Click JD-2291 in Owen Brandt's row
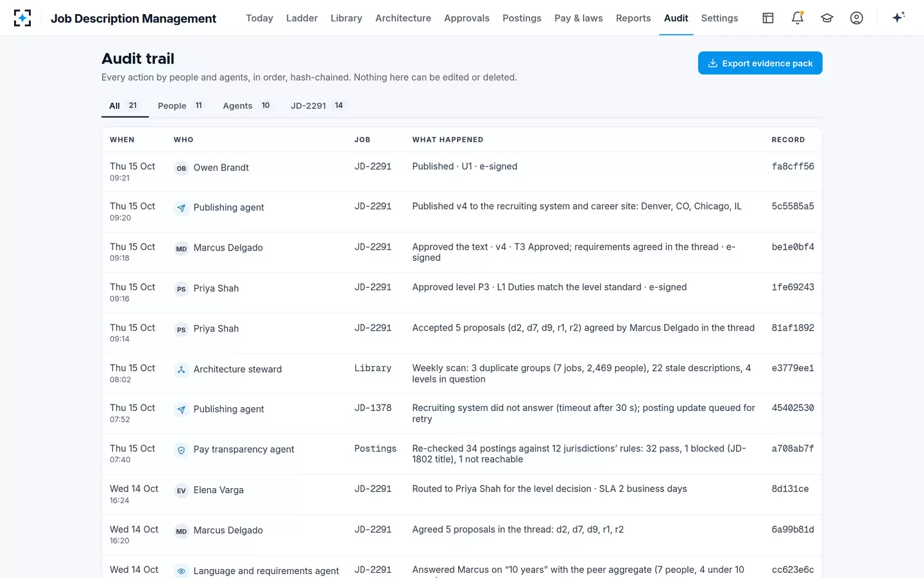This screenshot has width=924, height=578. click(373, 166)
